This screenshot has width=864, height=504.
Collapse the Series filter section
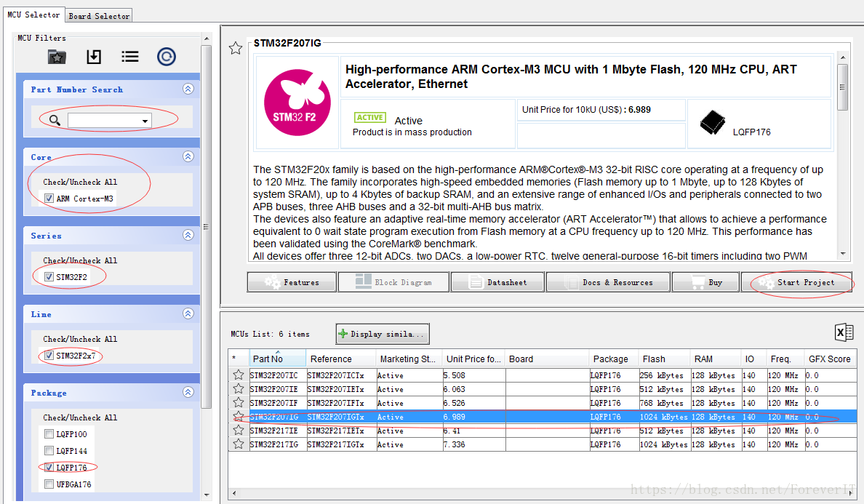click(188, 235)
